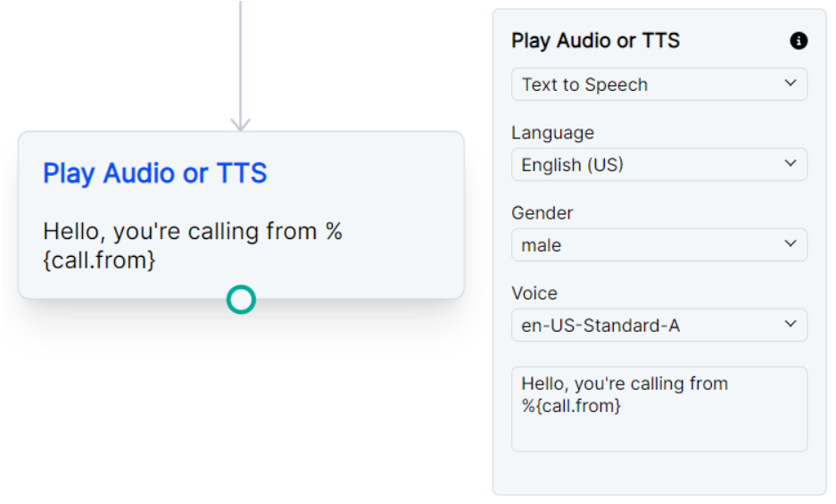Click the Language field label
836x504 pixels.
552,133
